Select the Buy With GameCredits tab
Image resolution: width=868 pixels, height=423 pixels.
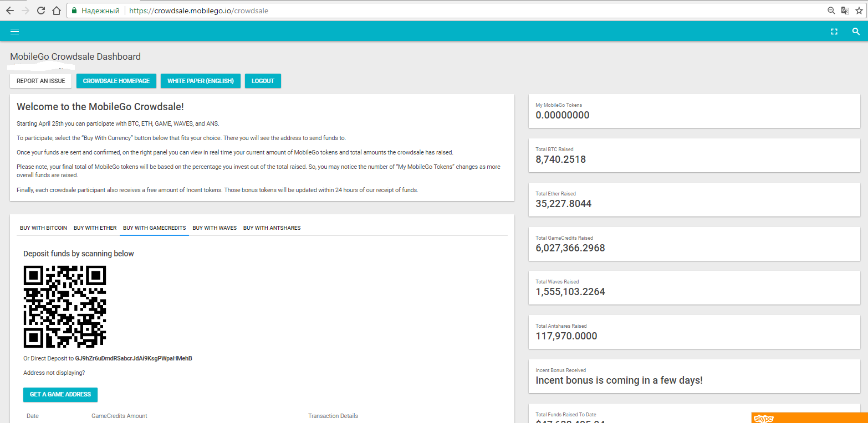[x=154, y=228]
